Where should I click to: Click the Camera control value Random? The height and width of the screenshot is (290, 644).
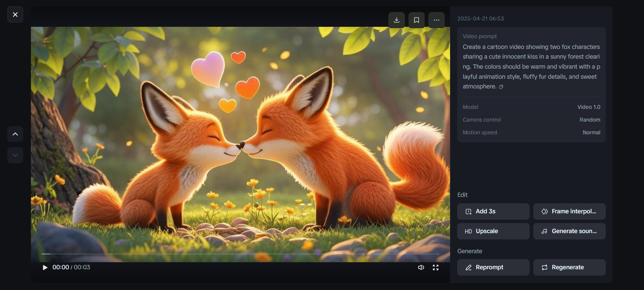pyautogui.click(x=590, y=120)
